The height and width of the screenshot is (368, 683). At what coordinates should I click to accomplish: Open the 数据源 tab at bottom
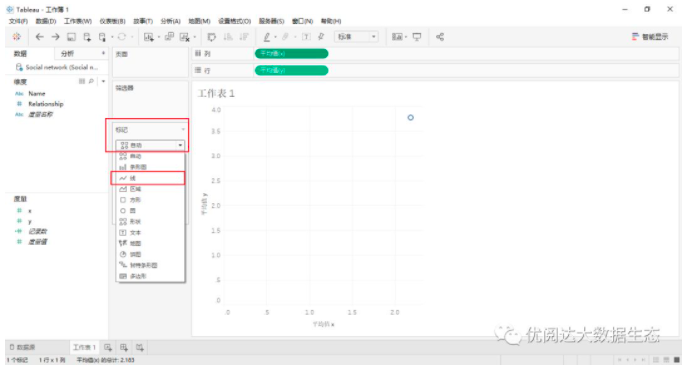click(x=23, y=347)
